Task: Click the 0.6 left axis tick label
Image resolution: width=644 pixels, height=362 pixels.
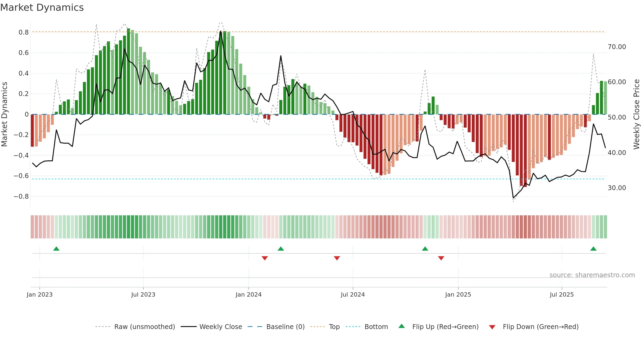Action: point(24,53)
